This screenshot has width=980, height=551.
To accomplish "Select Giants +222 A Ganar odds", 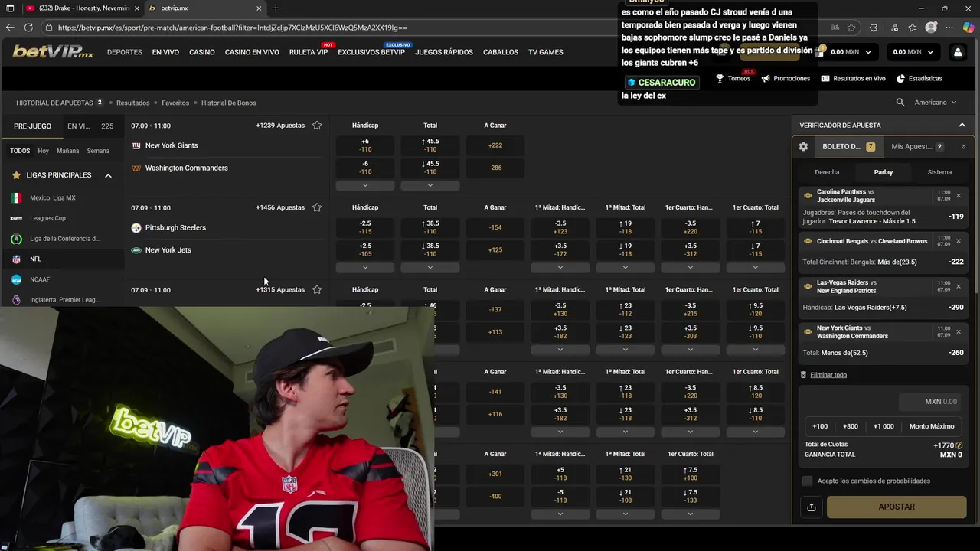I will point(495,145).
